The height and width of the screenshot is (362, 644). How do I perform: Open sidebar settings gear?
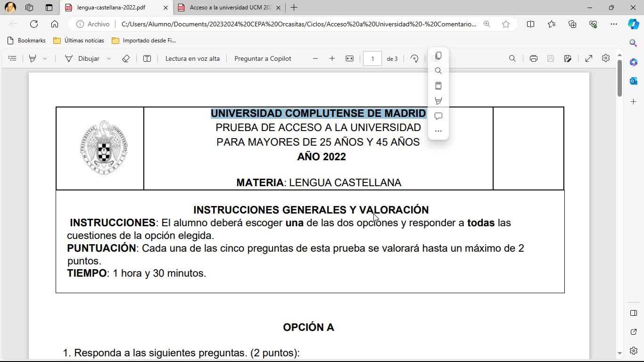pyautogui.click(x=634, y=351)
